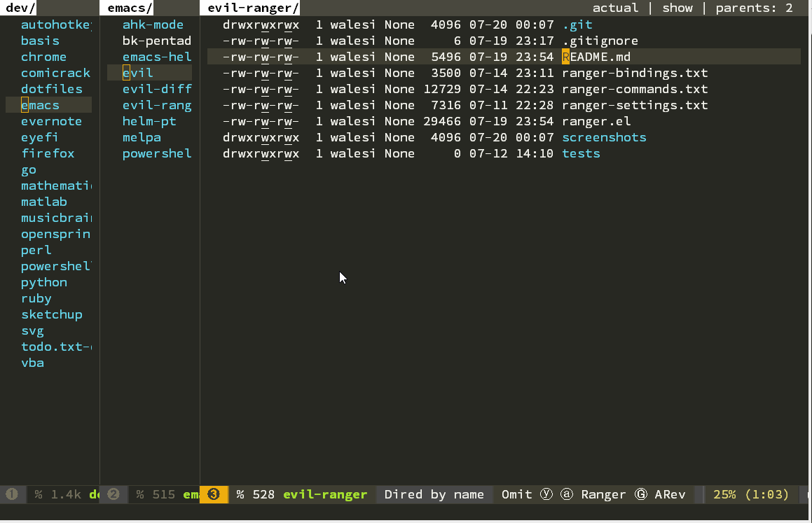Select eyefi folder in dev pane
812x523 pixels.
click(39, 137)
